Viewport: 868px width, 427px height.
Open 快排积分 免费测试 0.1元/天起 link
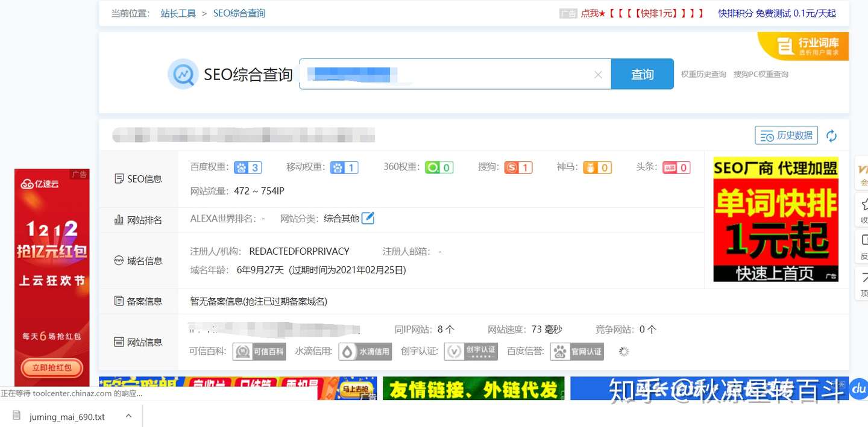[777, 13]
